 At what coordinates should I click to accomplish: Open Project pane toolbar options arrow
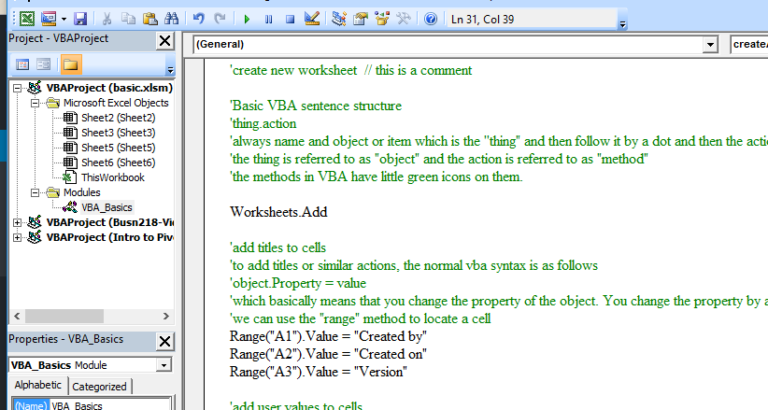point(170,70)
